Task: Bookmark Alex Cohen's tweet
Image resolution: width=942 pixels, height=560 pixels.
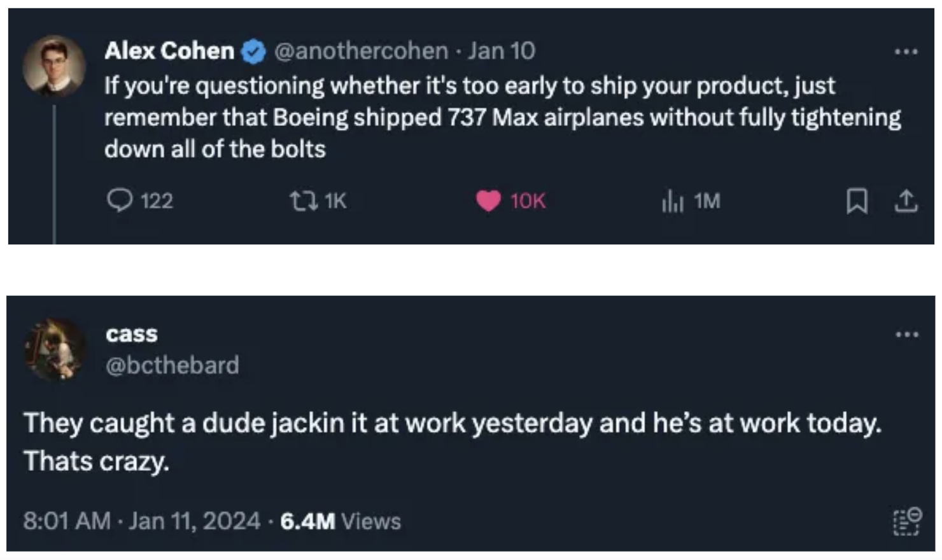Action: click(x=857, y=201)
